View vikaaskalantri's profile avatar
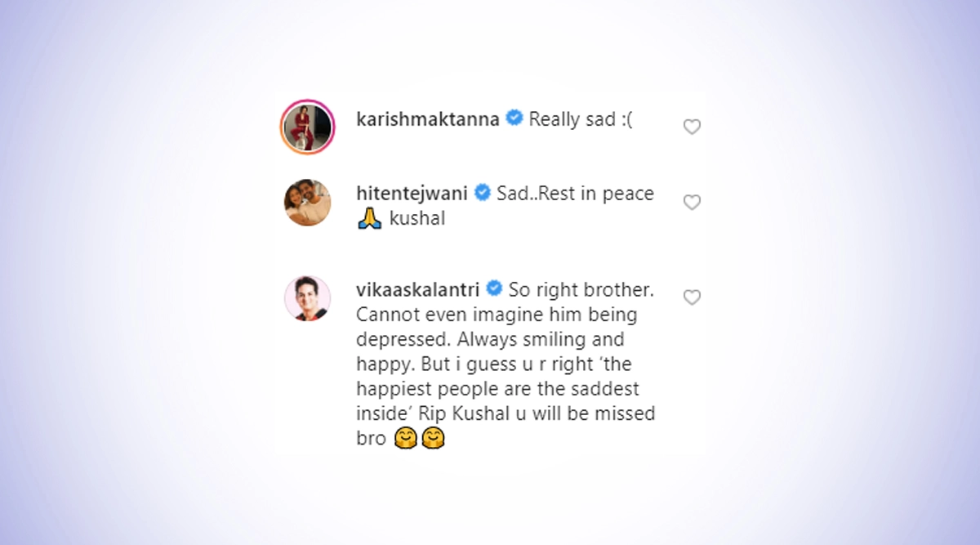 (x=308, y=298)
